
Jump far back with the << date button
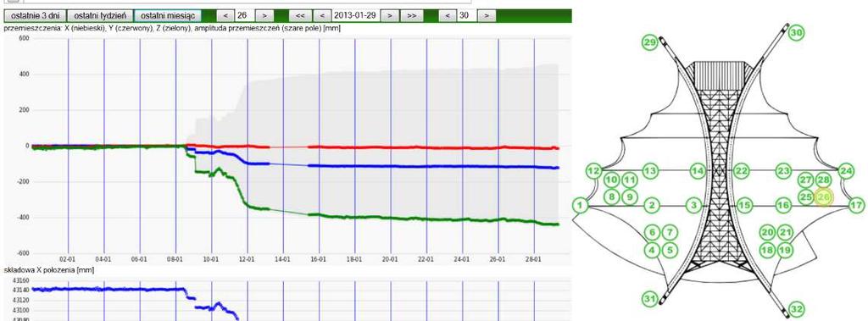coord(300,15)
